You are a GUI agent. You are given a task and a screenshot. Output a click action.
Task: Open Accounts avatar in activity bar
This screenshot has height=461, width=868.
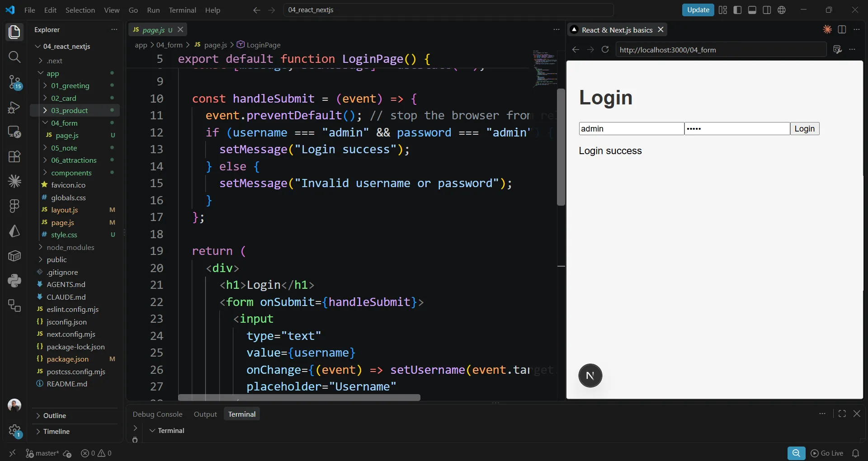coord(14,405)
